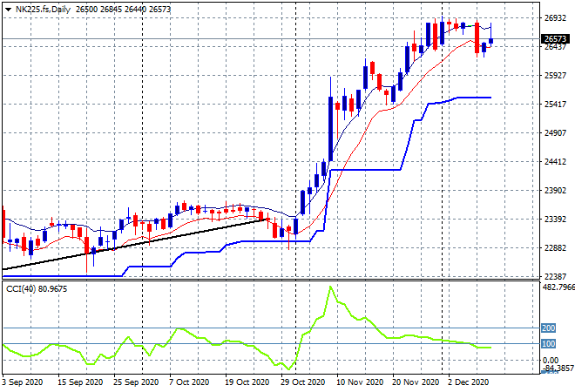Viewport: 575px width, 392px height.
Task: Click the 22387 price axis label
Action: coord(555,276)
